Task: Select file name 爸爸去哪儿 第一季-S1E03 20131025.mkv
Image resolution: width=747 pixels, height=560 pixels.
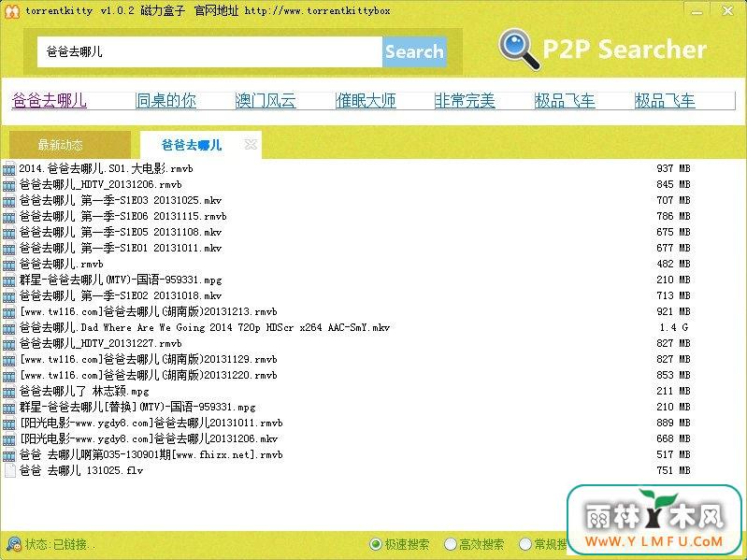Action: (121, 200)
